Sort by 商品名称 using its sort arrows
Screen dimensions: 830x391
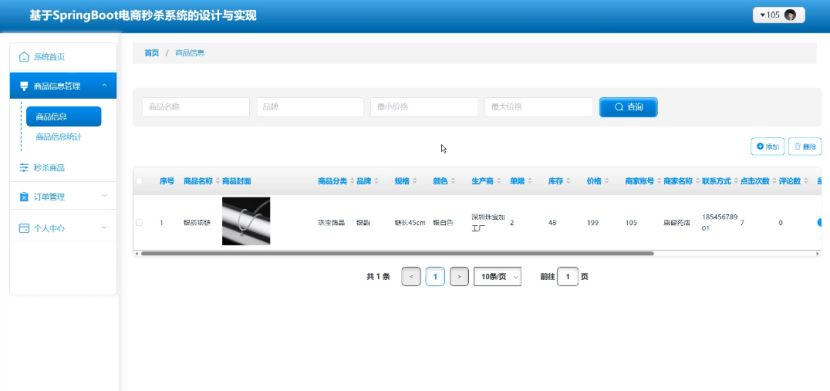coord(218,181)
